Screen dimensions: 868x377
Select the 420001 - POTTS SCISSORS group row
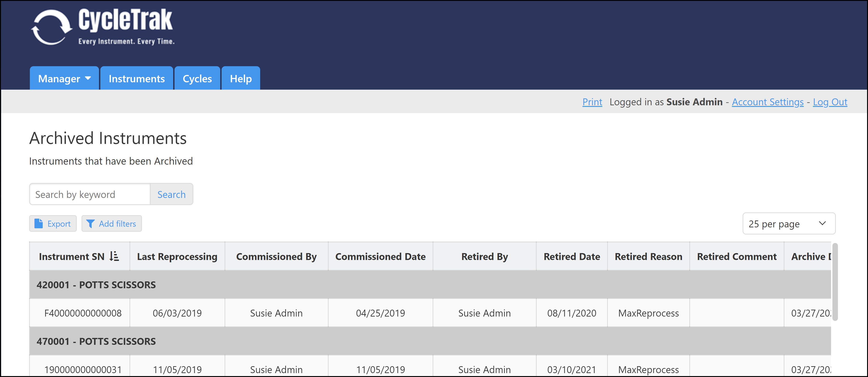pyautogui.click(x=96, y=285)
